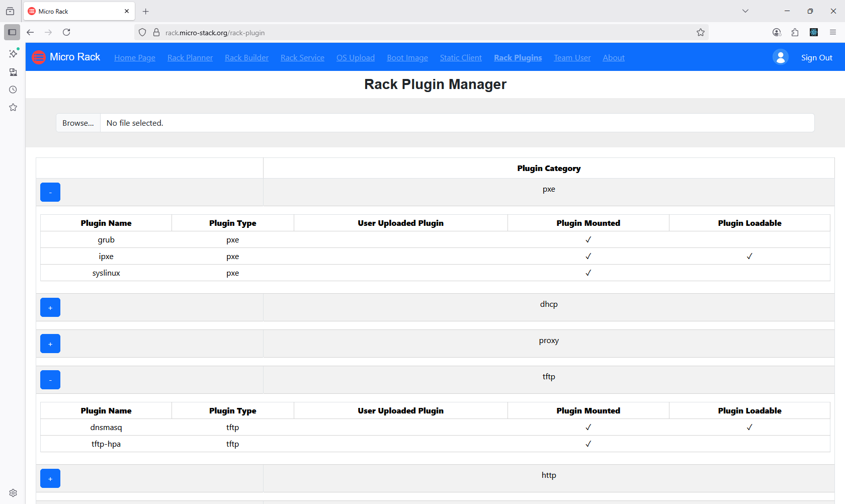Screen dimensions: 845x504
Task: Open the OS Upload link
Action: click(x=356, y=57)
